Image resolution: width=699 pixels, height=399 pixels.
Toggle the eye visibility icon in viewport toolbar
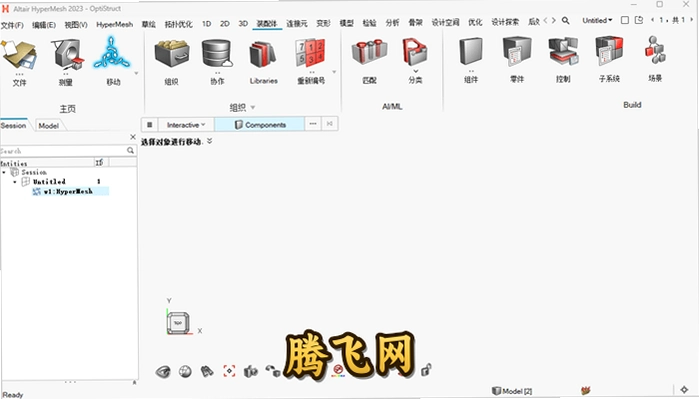163,371
